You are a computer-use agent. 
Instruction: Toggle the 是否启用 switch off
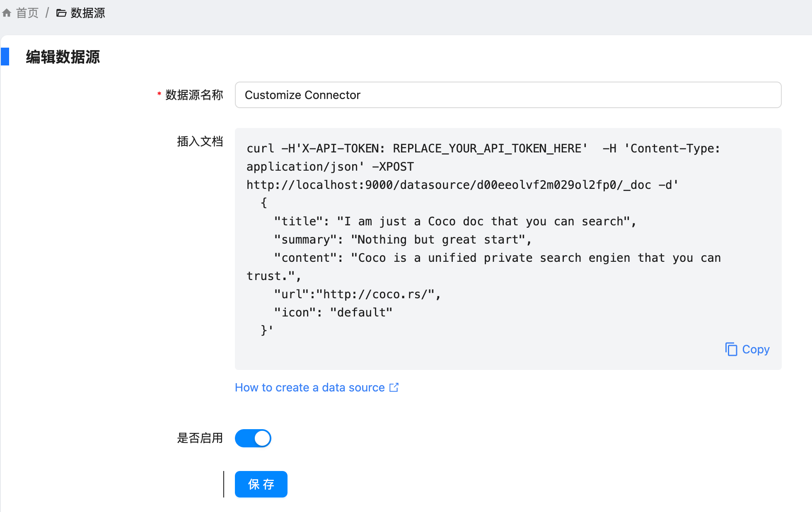point(253,438)
